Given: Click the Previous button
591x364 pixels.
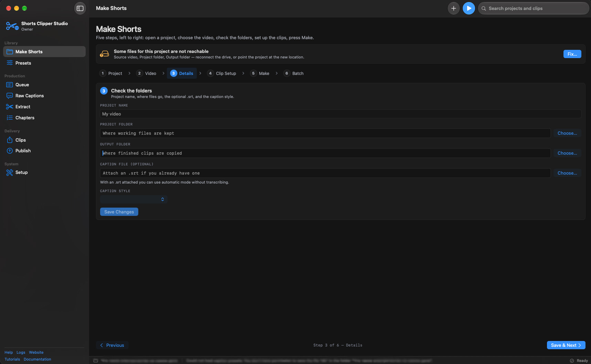Looking at the screenshot, I should pyautogui.click(x=112, y=345).
